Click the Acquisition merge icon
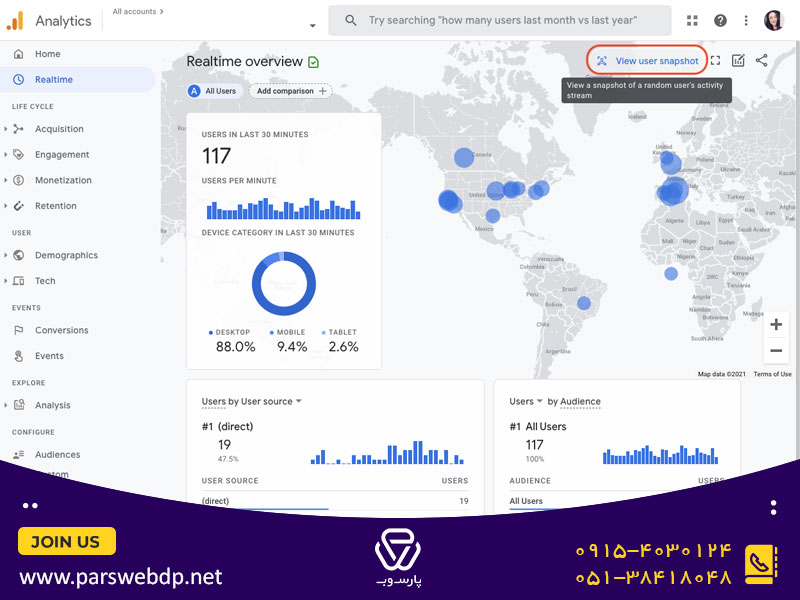 (x=19, y=129)
